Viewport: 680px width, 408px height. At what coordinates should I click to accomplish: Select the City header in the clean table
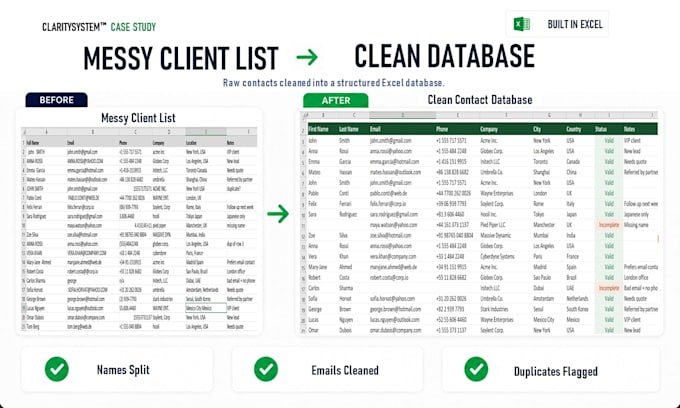click(537, 129)
